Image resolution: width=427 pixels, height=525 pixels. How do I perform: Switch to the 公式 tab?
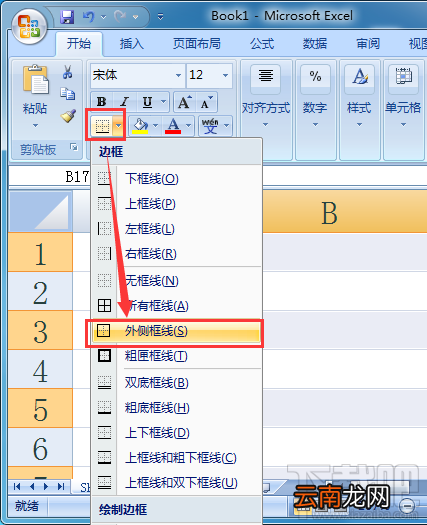262,44
